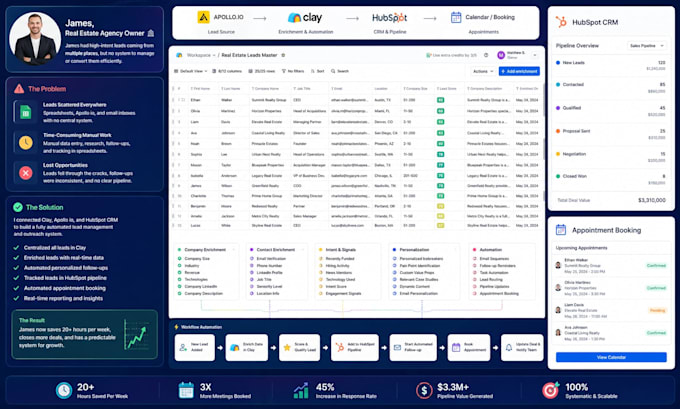Click the Lead Score column header
The image size is (680, 409).
[x=448, y=88]
